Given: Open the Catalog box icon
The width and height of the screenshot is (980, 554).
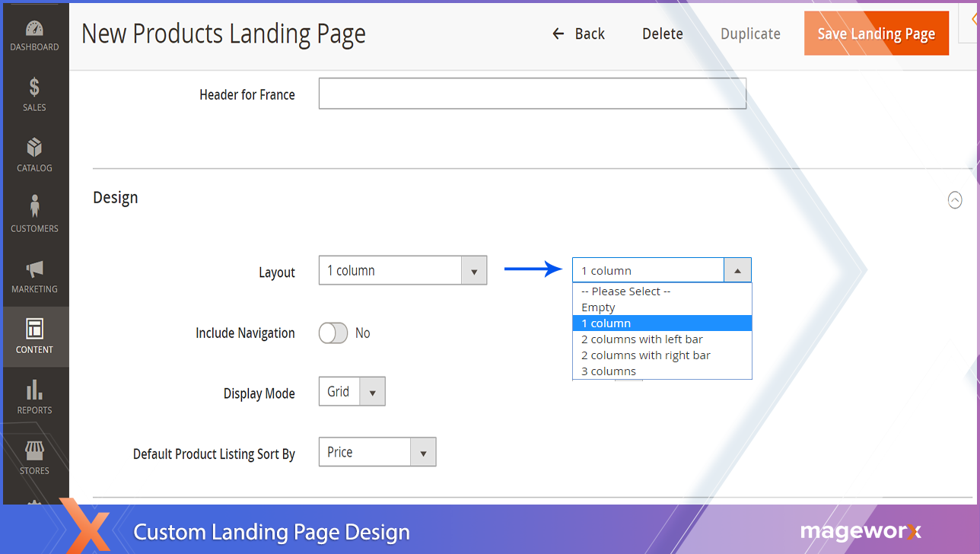Looking at the screenshot, I should 34,148.
